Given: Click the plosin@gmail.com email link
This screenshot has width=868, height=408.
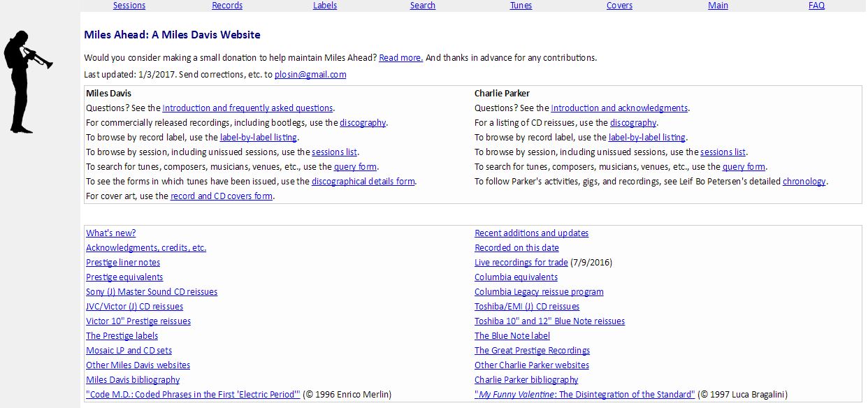Looking at the screenshot, I should coord(310,75).
